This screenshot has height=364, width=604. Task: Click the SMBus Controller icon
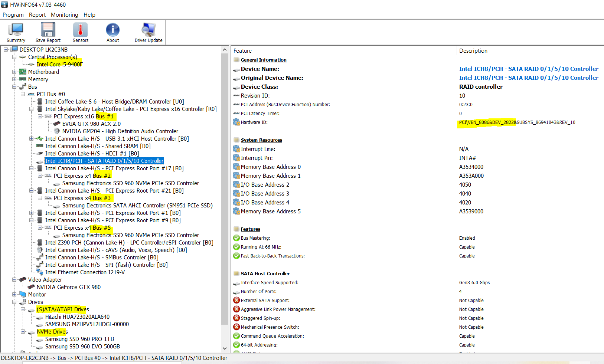[40, 257]
